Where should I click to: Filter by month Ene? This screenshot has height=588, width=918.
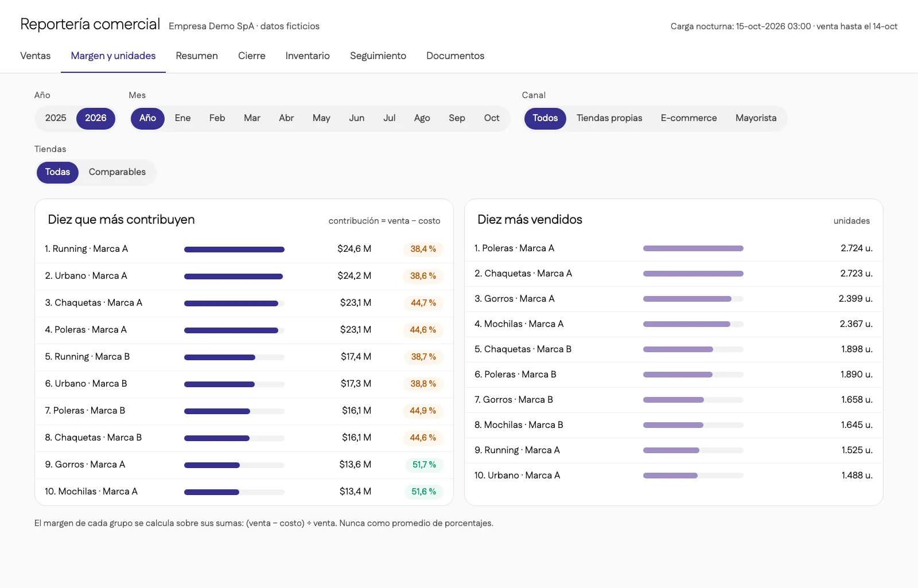[182, 118]
